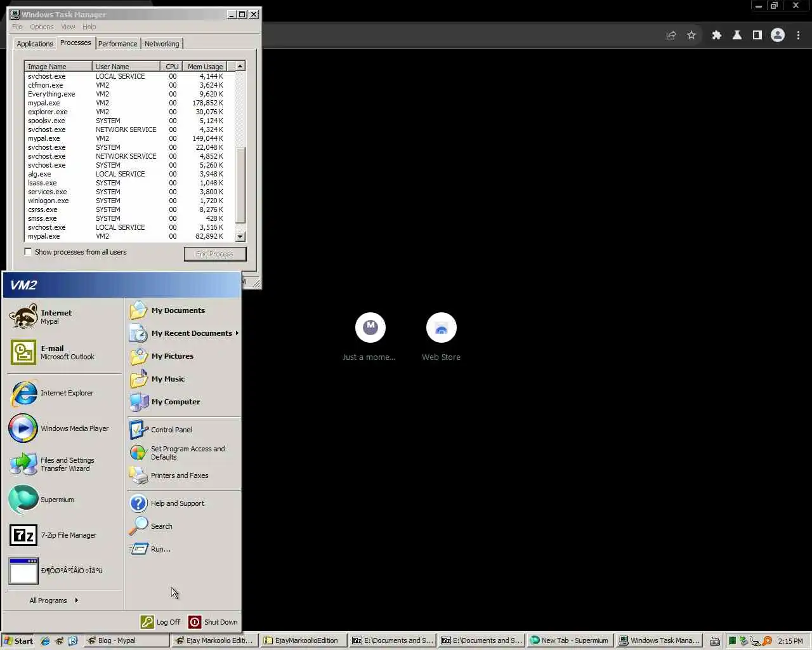
Task: Click End Process button
Action: click(215, 254)
